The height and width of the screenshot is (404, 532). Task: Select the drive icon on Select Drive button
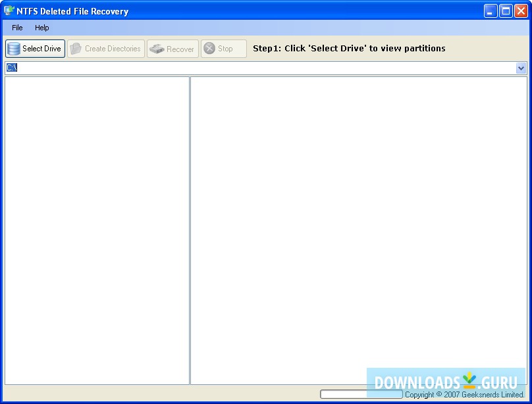[x=14, y=48]
